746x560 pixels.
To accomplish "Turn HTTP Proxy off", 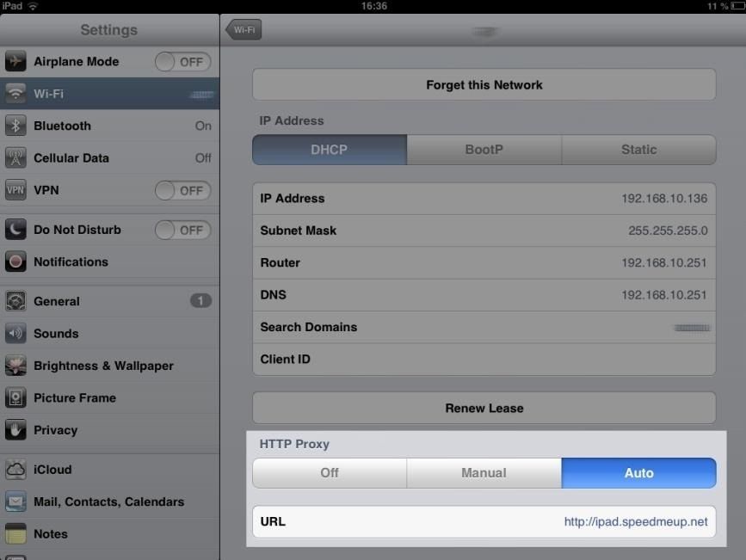I will [x=329, y=472].
